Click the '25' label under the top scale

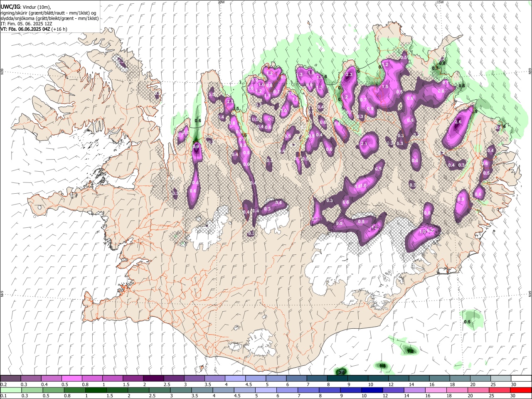493,384
